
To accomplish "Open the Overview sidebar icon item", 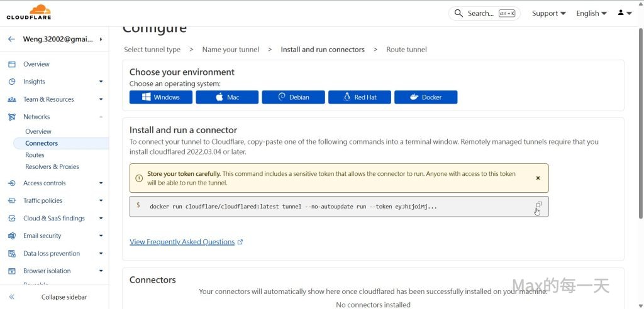I will point(11,64).
